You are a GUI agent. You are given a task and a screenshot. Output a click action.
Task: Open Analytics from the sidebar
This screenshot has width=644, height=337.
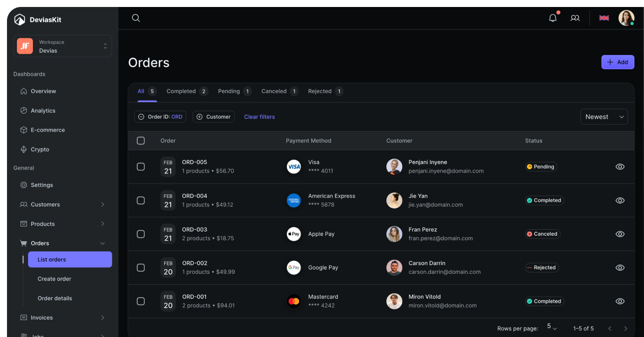[x=43, y=111]
